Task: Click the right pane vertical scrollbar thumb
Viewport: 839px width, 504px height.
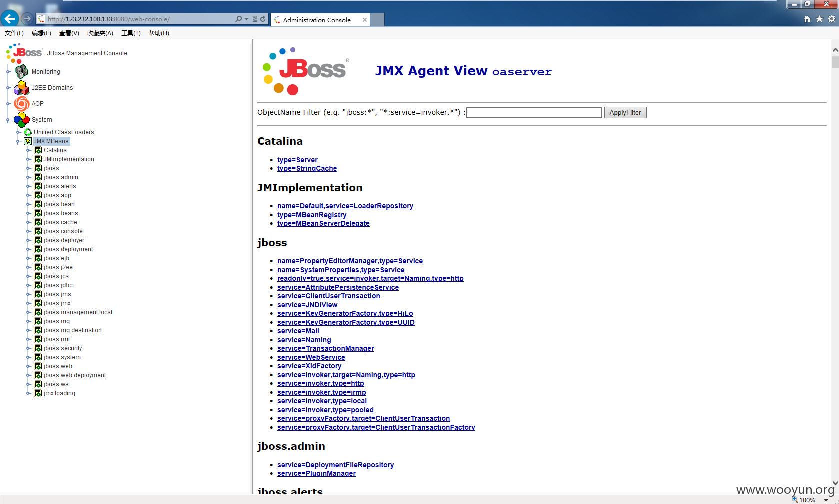Action: (x=835, y=63)
